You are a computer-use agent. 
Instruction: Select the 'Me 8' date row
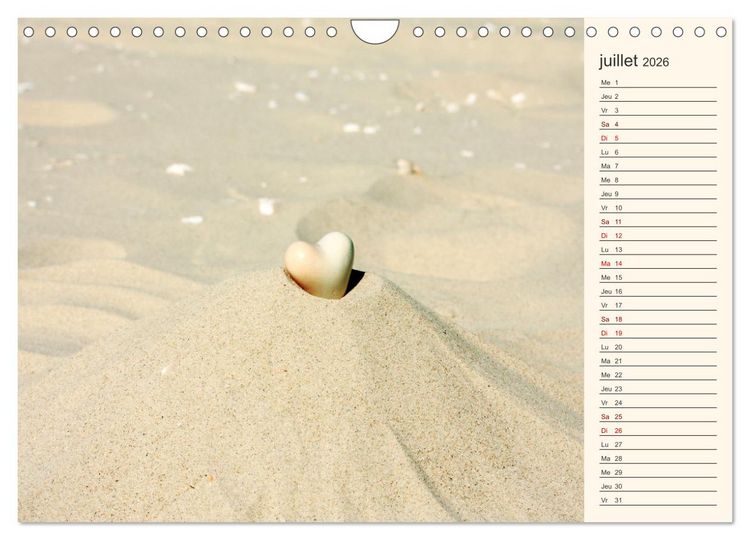coord(658,180)
